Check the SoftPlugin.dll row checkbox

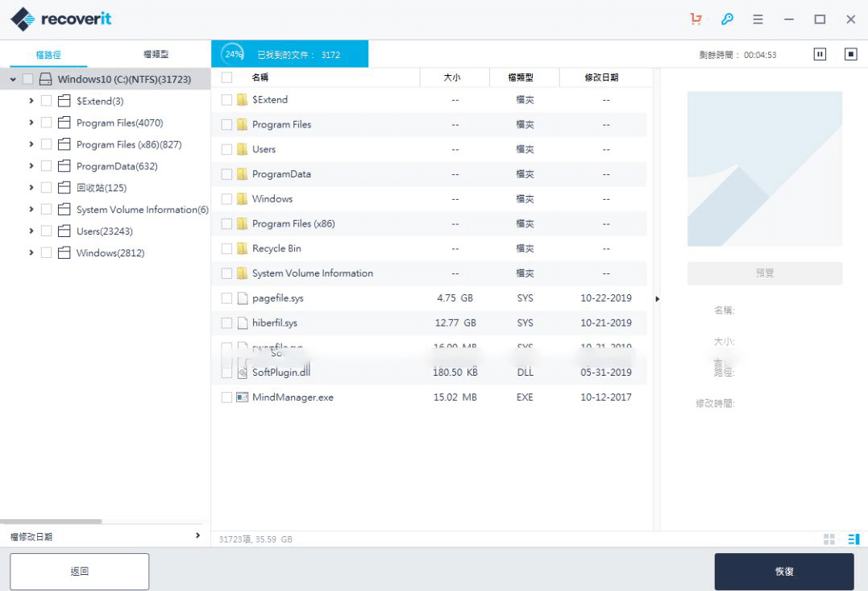(226, 372)
